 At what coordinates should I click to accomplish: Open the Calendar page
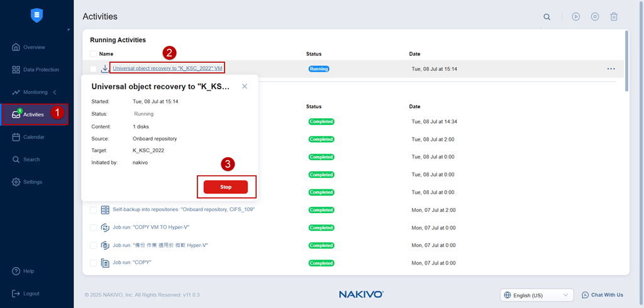tap(29, 137)
